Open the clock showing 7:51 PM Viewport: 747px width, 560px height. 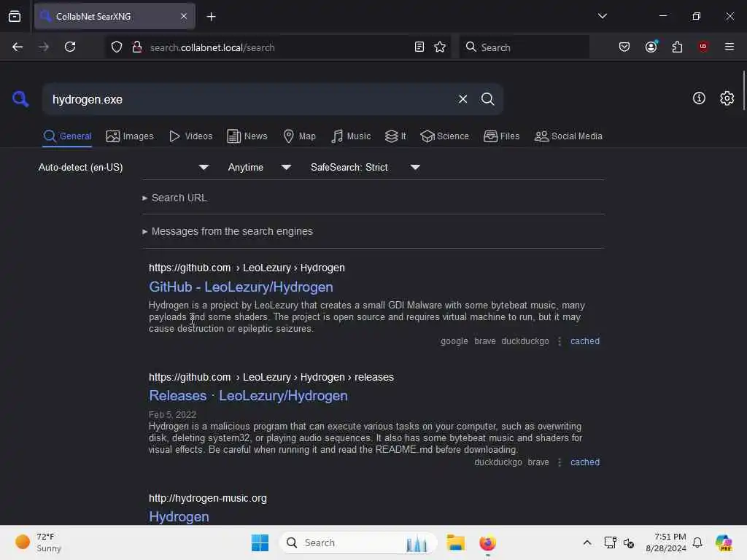coord(666,542)
